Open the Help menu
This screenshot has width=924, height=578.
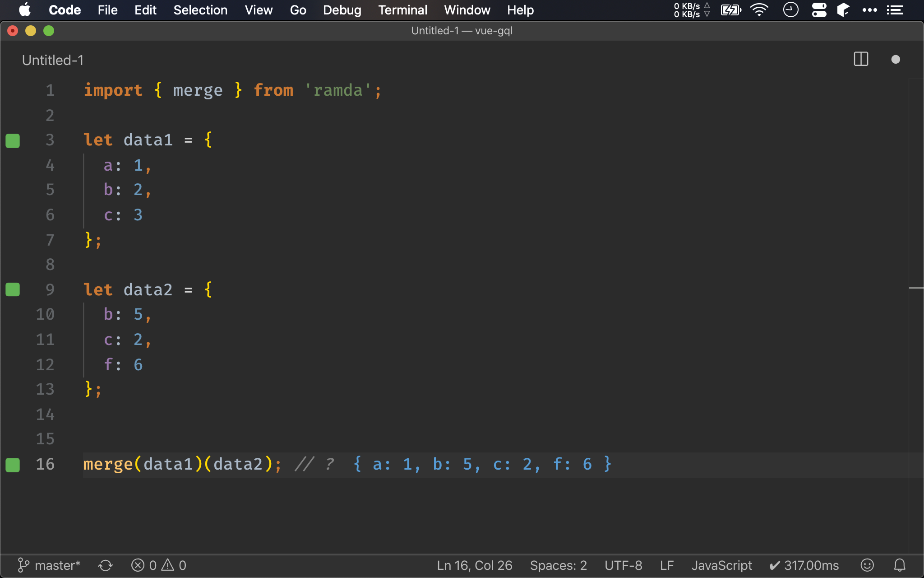520,10
